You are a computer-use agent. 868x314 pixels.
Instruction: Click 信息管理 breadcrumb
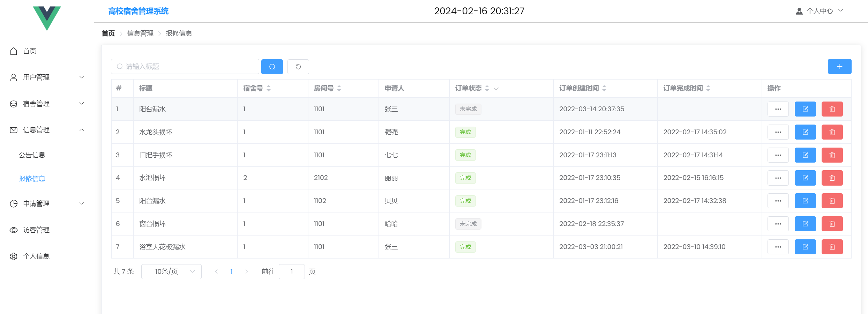pyautogui.click(x=140, y=33)
